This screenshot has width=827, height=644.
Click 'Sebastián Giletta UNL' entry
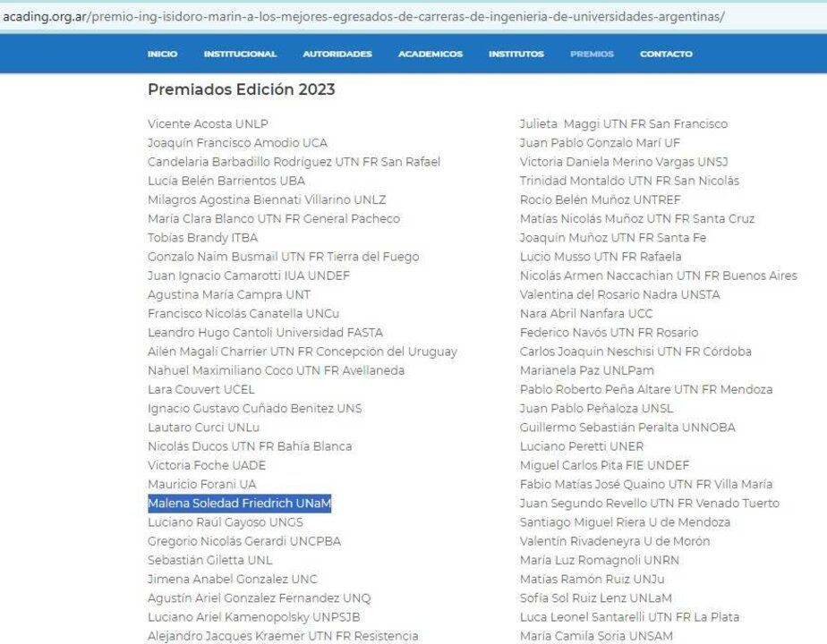(x=210, y=560)
